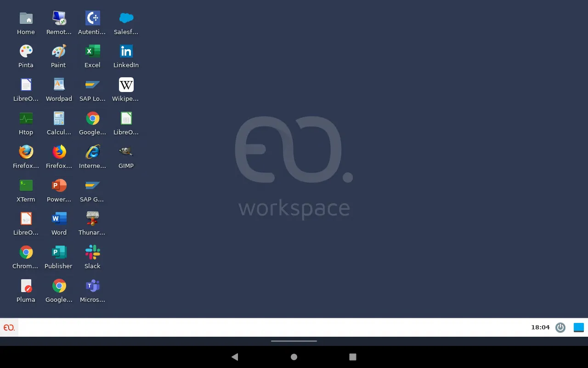The height and width of the screenshot is (368, 588).
Task: Click the 18:04 clock
Action: pos(540,328)
